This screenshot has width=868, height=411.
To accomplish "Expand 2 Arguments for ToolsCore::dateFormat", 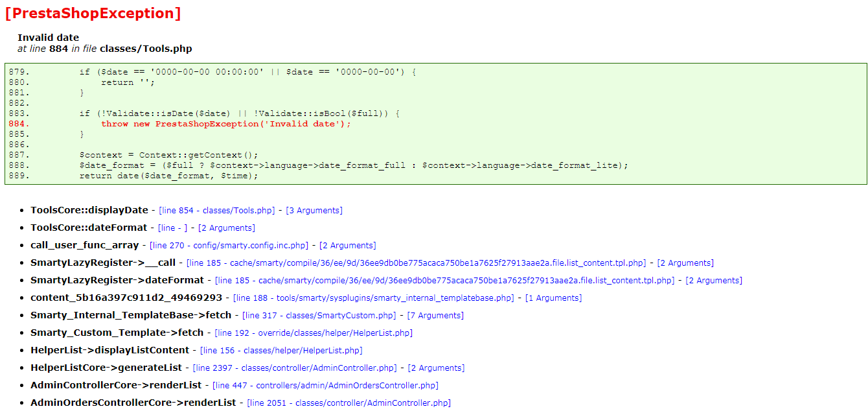I will (227, 228).
